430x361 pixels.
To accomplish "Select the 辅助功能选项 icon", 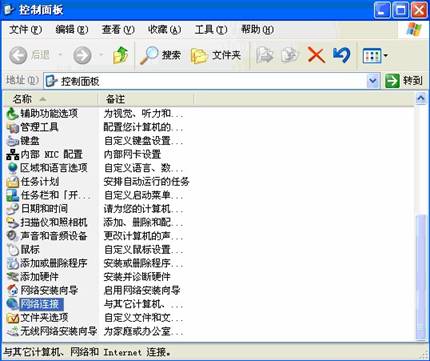I will click(13, 114).
